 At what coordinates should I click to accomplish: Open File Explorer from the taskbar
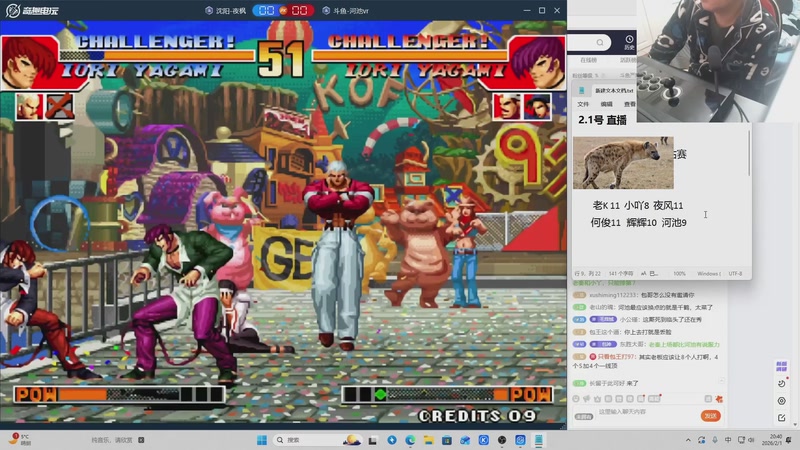click(x=429, y=440)
